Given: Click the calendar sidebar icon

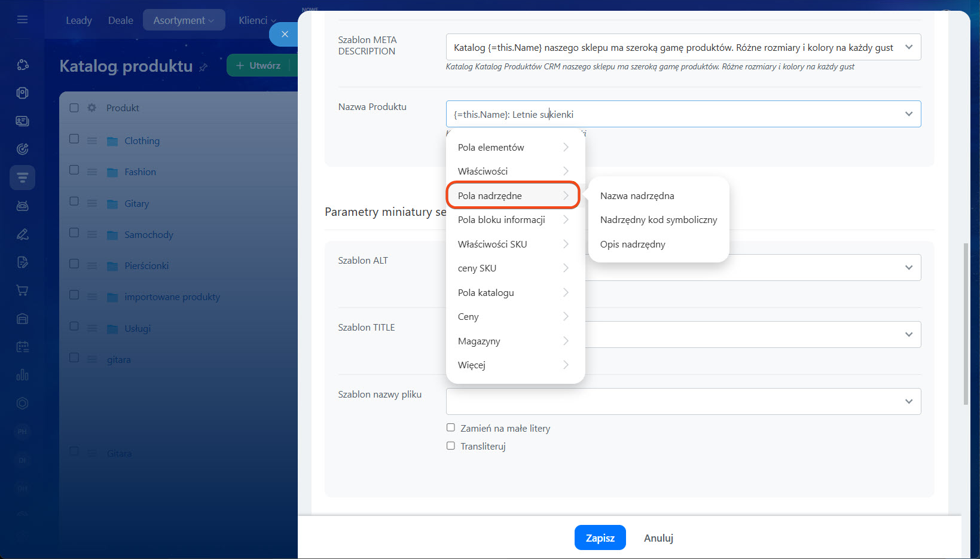Looking at the screenshot, I should 22,347.
